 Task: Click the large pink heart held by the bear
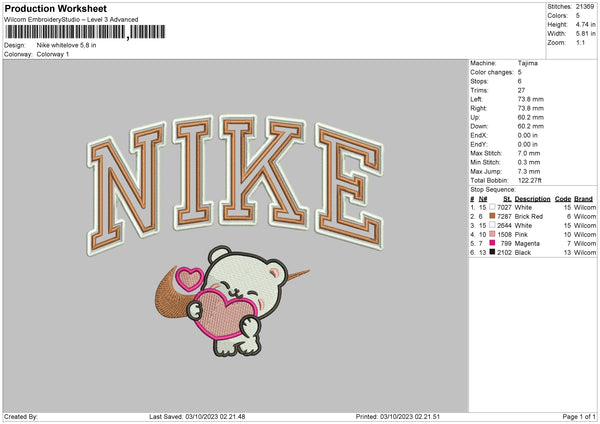pos(224,313)
